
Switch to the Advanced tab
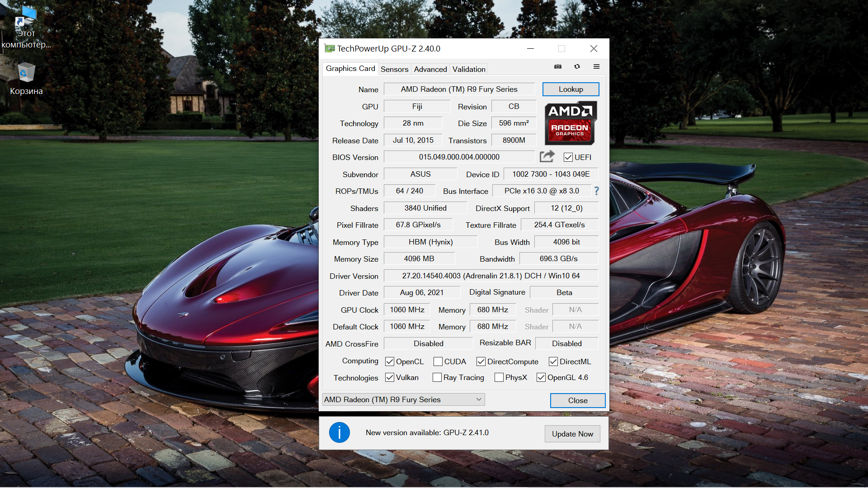point(430,69)
